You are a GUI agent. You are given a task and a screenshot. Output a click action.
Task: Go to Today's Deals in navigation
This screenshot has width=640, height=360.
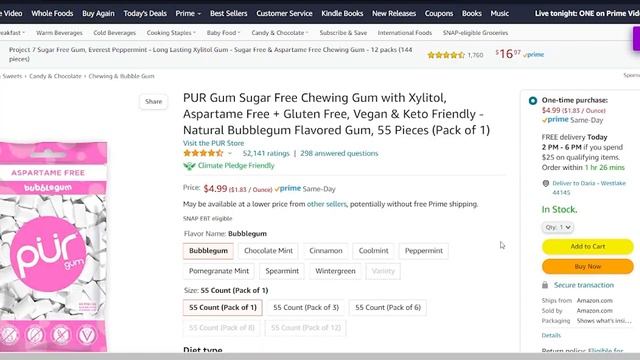(x=145, y=13)
